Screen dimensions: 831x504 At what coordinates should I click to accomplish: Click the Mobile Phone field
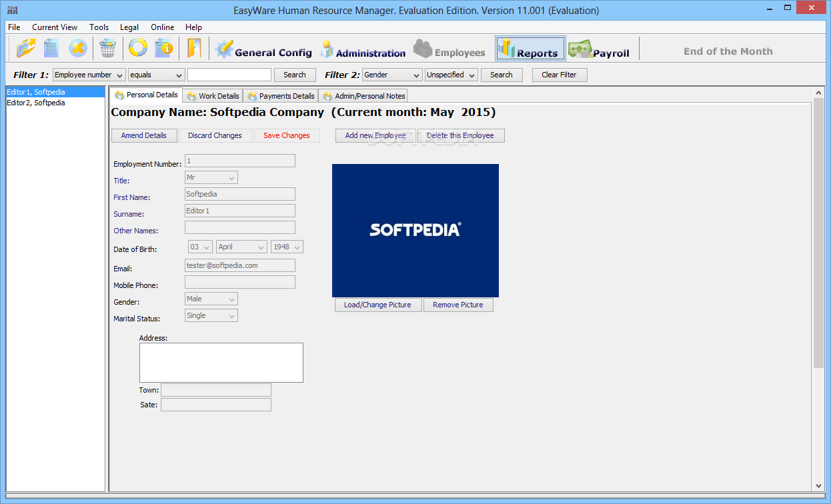point(240,282)
